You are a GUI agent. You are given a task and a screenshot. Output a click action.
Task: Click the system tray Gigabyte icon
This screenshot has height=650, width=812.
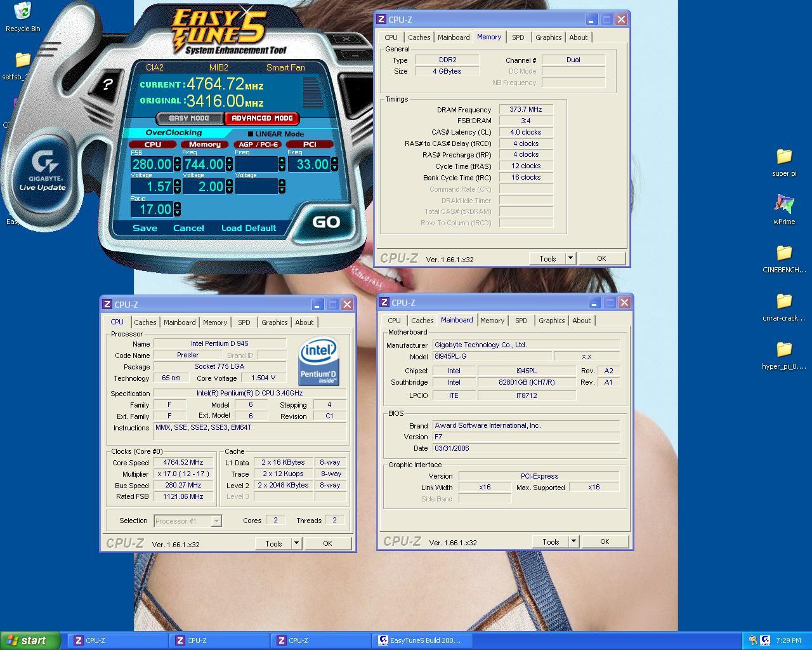pyautogui.click(x=765, y=640)
